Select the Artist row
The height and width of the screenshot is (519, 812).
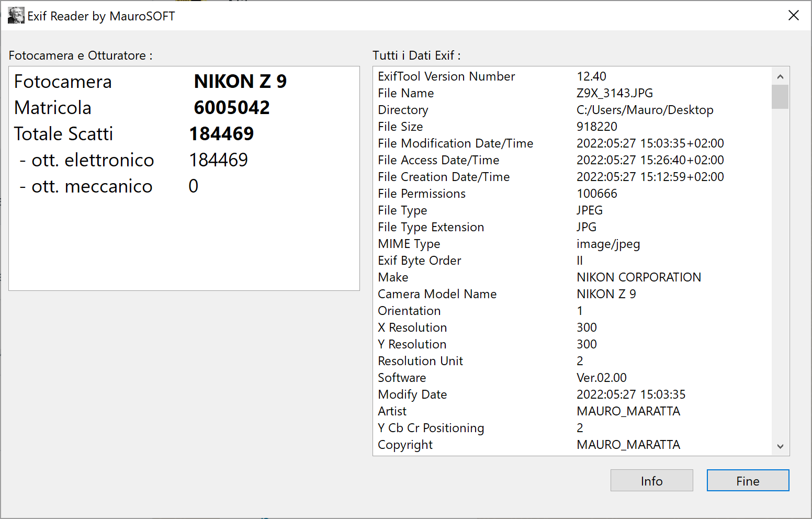[572, 411]
